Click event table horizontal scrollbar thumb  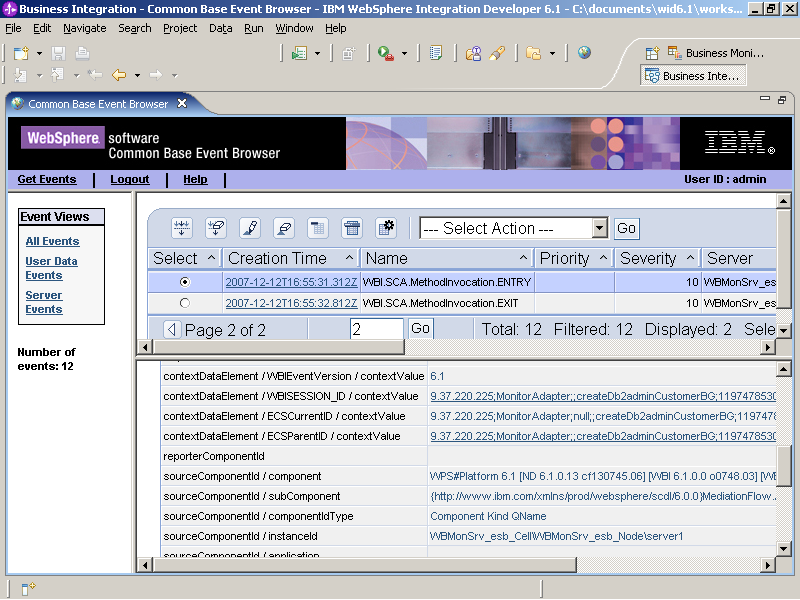click(279, 347)
